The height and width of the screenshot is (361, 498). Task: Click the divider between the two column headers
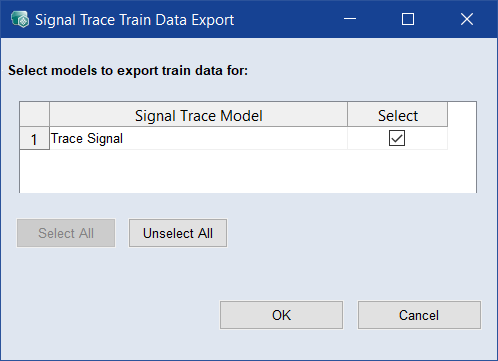347,114
